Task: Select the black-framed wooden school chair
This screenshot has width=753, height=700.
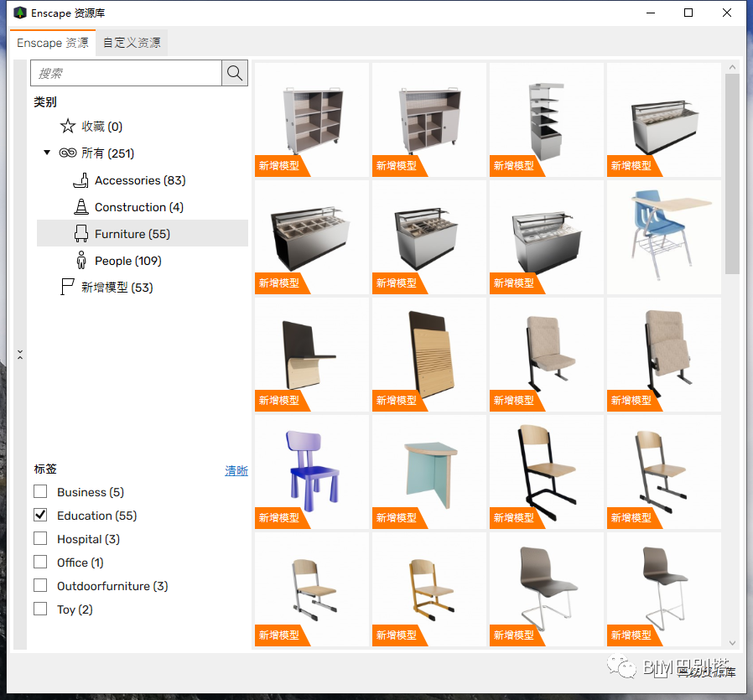Action: 547,472
